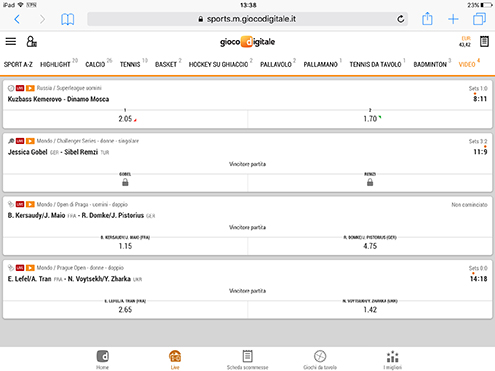This screenshot has height=371, width=495.
Task: Open Jessica Gobel - Sibel Remzi match
Action: [58, 152]
